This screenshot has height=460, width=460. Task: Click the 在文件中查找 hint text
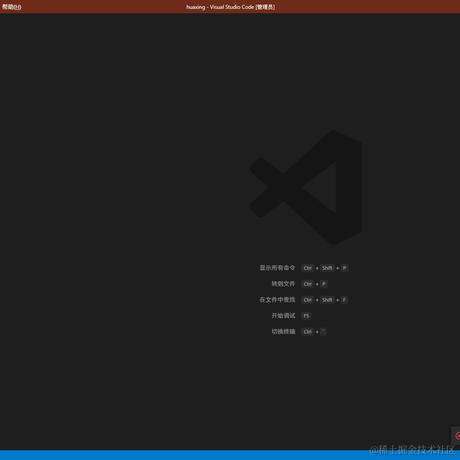pos(277,300)
